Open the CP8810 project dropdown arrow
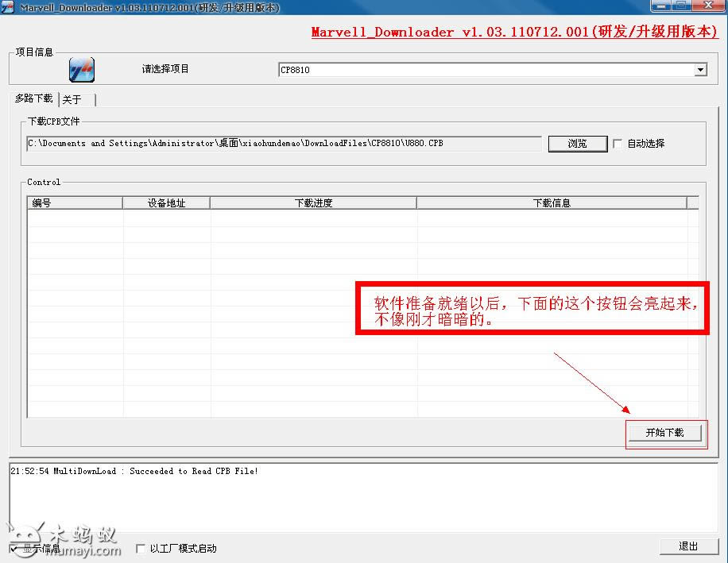 click(x=700, y=70)
